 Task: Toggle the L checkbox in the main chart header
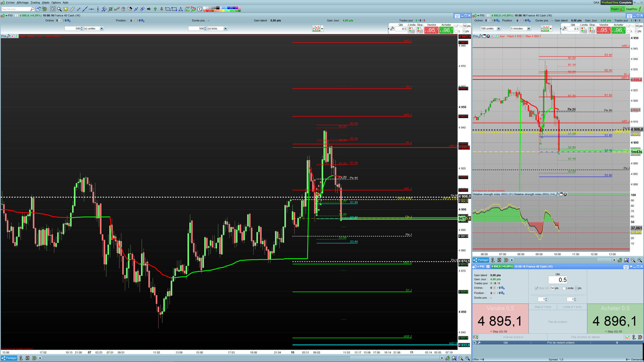[x=457, y=31]
